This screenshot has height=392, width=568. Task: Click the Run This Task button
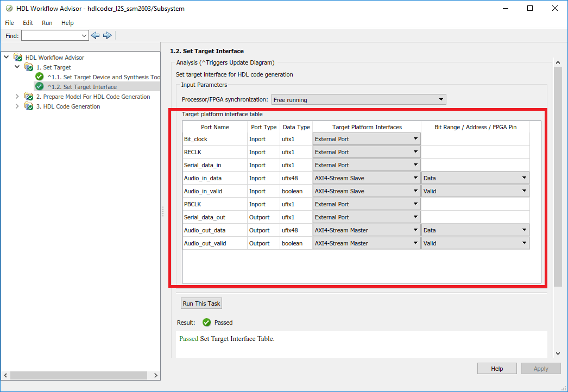(x=201, y=304)
